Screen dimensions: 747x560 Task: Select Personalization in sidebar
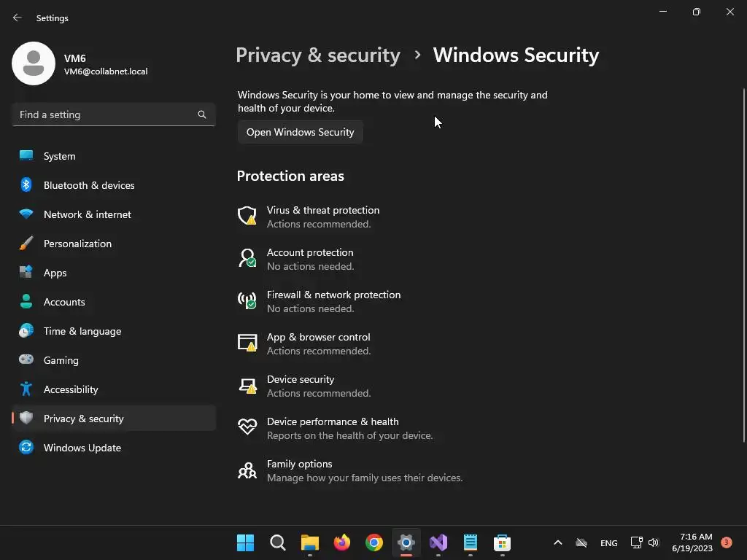click(113, 244)
